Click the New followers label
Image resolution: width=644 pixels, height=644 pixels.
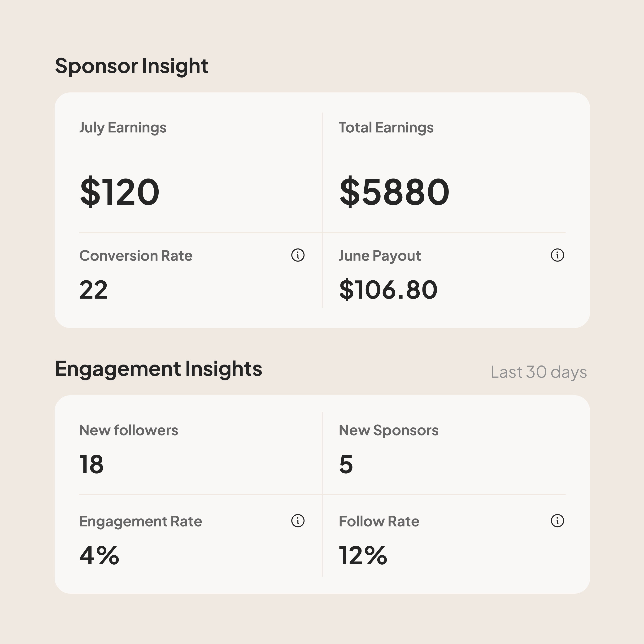click(129, 430)
